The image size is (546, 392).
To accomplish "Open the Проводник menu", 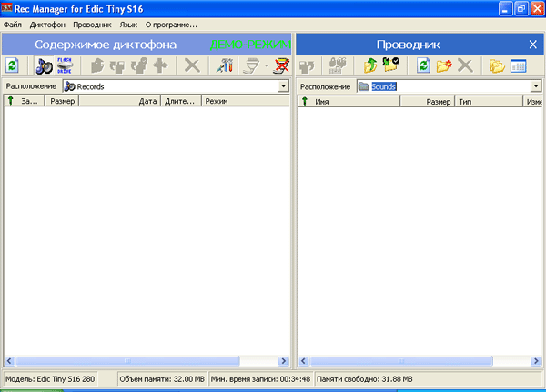I will coord(92,25).
